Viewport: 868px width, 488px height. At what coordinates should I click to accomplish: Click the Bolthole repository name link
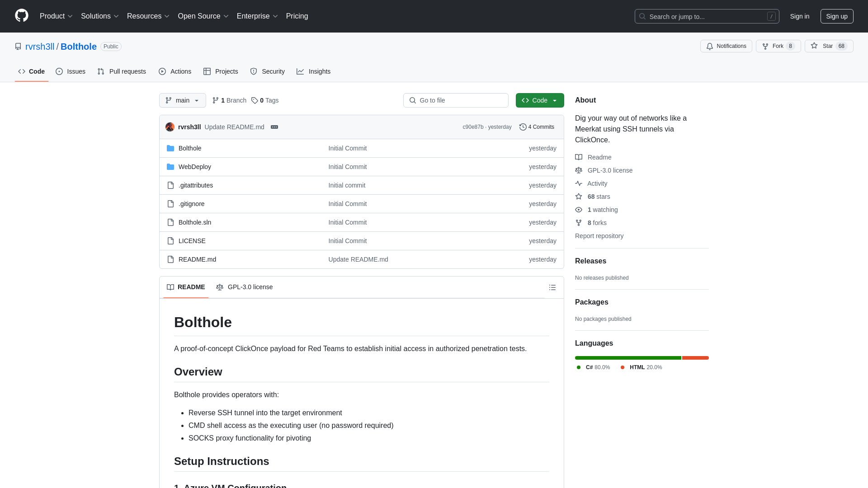(x=79, y=47)
